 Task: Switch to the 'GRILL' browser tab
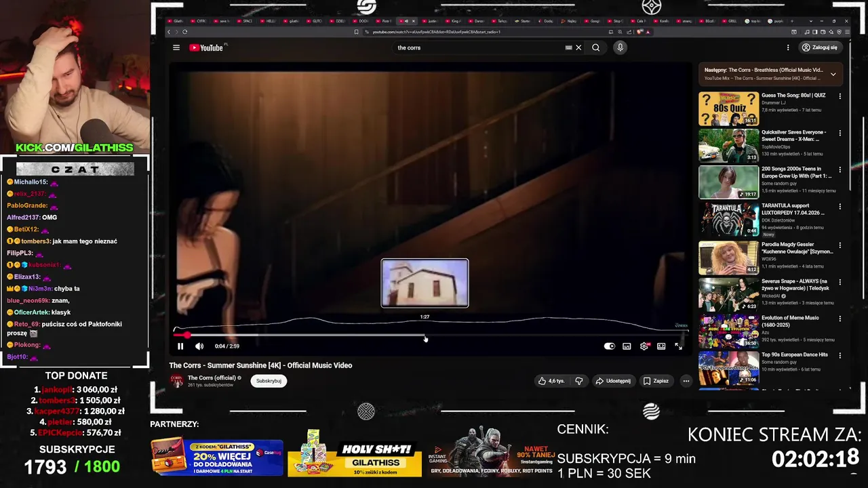[x=731, y=21]
